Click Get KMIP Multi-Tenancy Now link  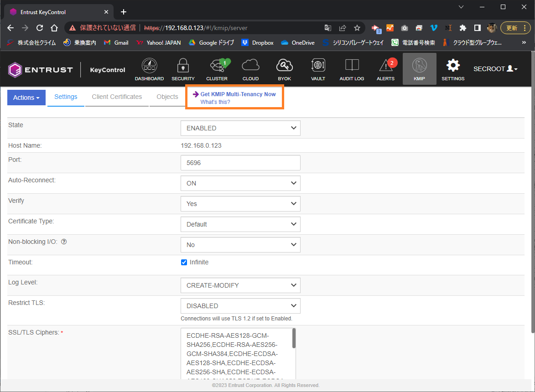(x=238, y=94)
